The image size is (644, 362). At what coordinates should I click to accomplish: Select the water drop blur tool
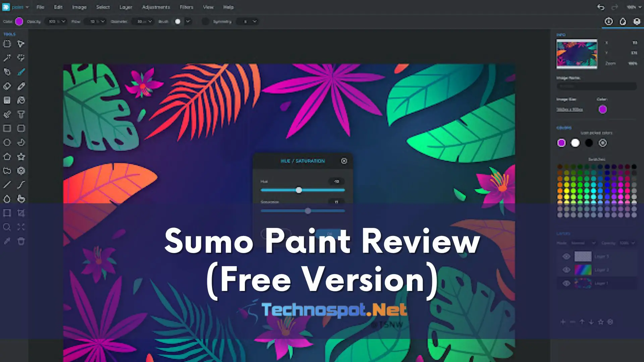[7, 199]
